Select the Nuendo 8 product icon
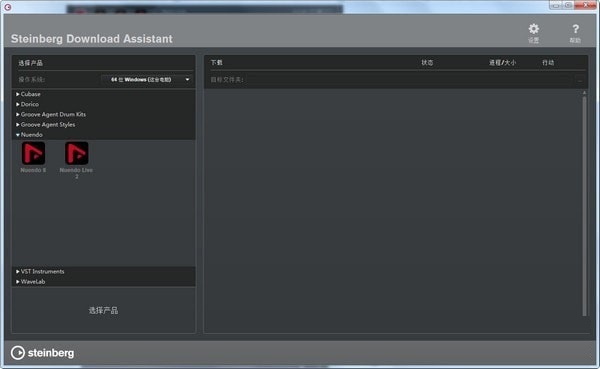The image size is (600, 369). [x=33, y=153]
